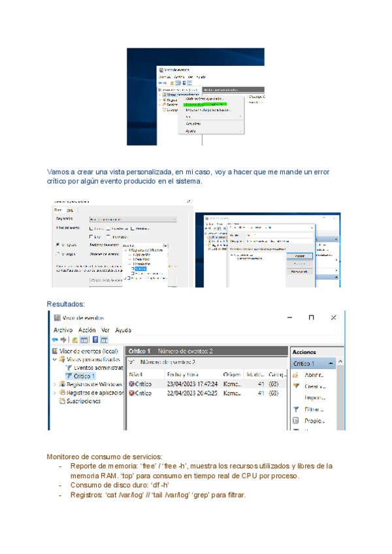Click the critical icon on the 23/04/2023 row

(x=132, y=383)
